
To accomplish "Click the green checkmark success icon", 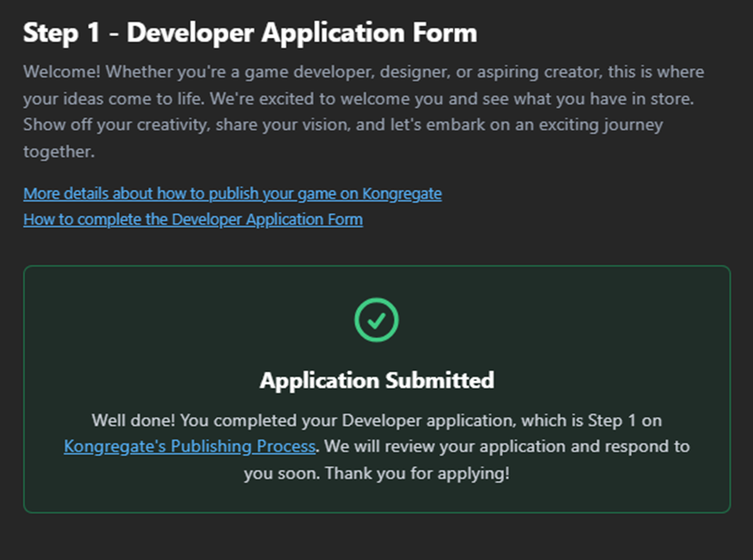I will [x=376, y=320].
